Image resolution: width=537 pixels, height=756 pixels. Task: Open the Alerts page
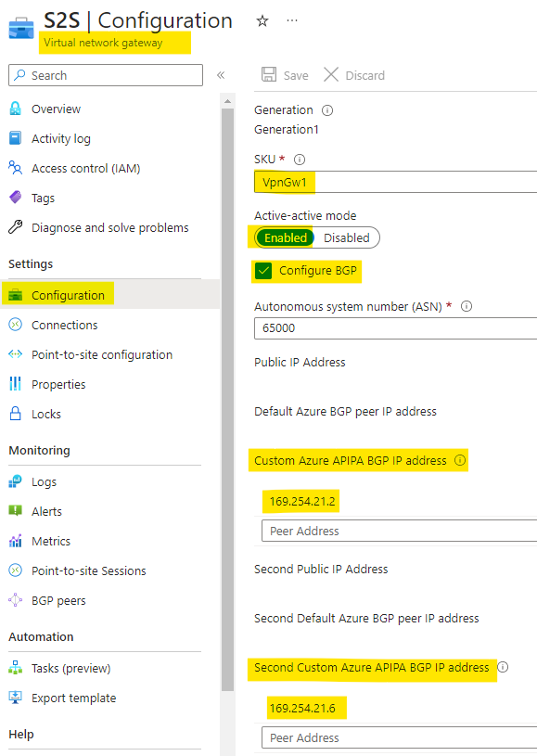pos(46,511)
